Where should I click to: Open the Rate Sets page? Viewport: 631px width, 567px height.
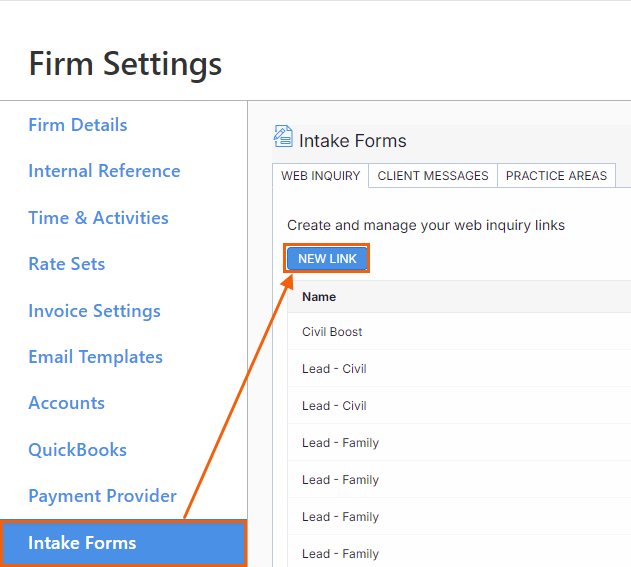(66, 264)
